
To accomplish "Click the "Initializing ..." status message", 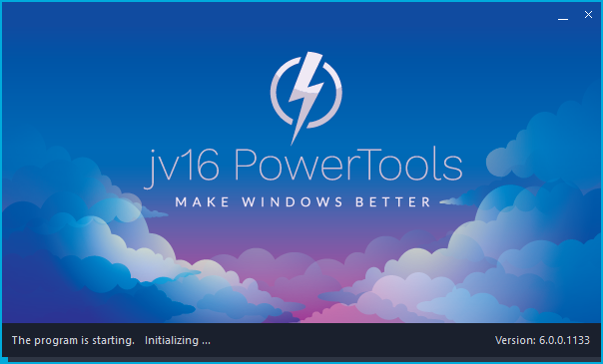I will click(178, 340).
